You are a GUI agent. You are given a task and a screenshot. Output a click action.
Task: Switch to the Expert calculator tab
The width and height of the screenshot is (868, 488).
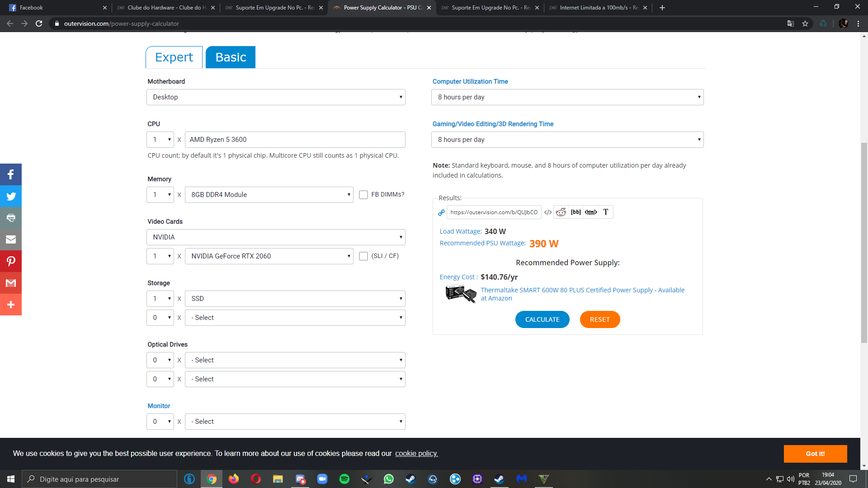click(174, 57)
